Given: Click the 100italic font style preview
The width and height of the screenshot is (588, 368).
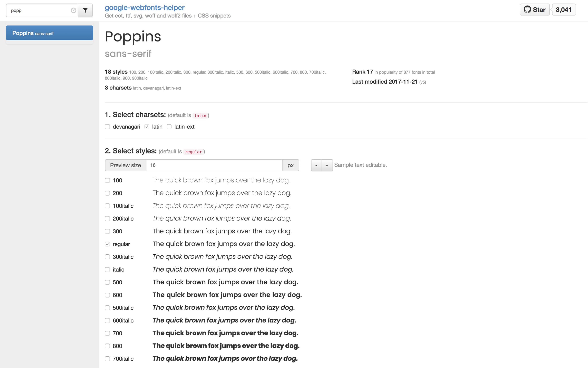Looking at the screenshot, I should click(x=221, y=205).
